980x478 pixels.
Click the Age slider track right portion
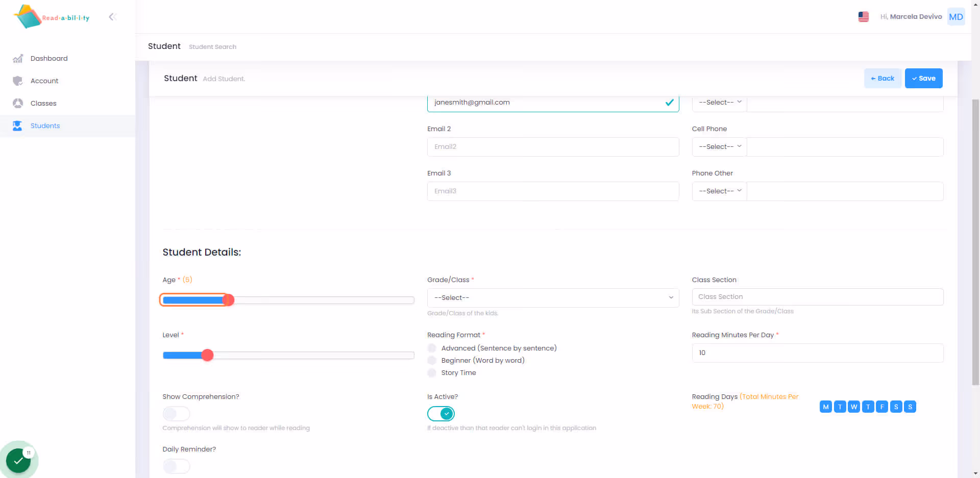(x=324, y=300)
